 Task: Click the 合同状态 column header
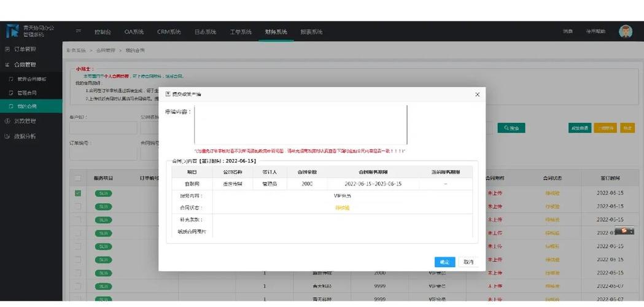pyautogui.click(x=553, y=178)
